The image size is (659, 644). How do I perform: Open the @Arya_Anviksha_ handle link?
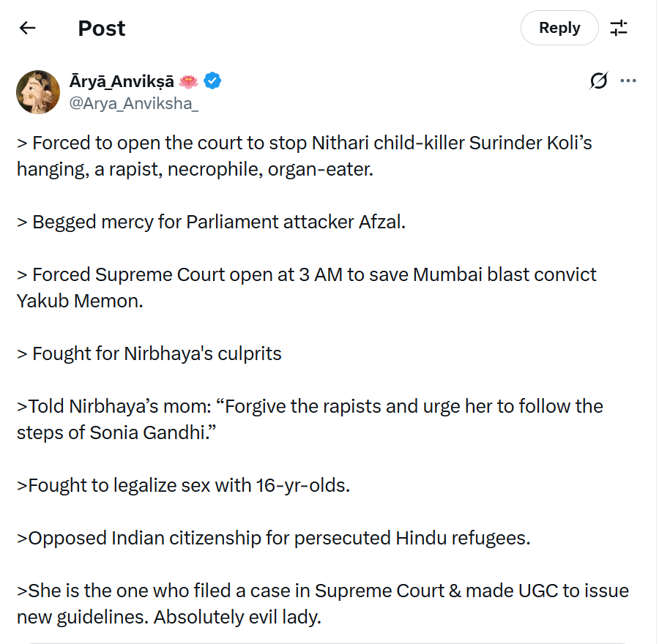(x=133, y=103)
